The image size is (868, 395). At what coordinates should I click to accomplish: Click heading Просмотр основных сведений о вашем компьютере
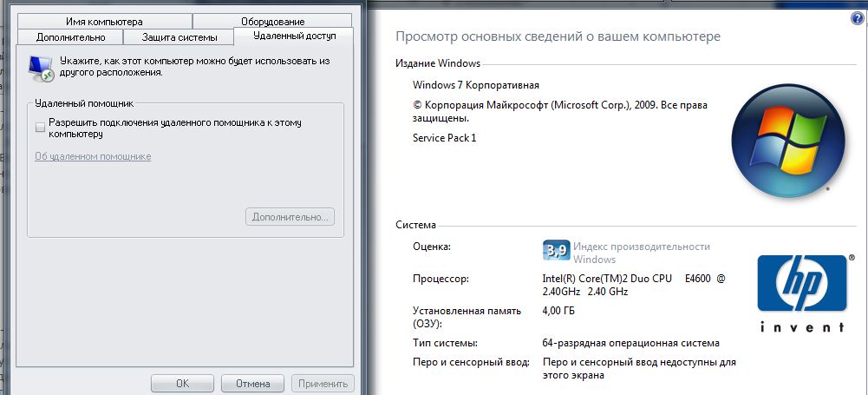pos(558,37)
